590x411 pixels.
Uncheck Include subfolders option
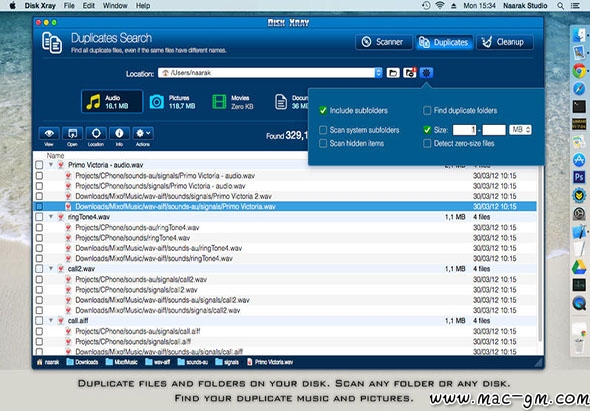323,110
